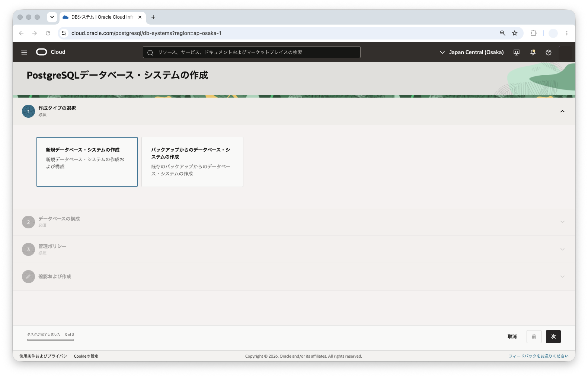This screenshot has height=377, width=588.
Task: Open the hamburger navigation menu
Action: point(24,53)
